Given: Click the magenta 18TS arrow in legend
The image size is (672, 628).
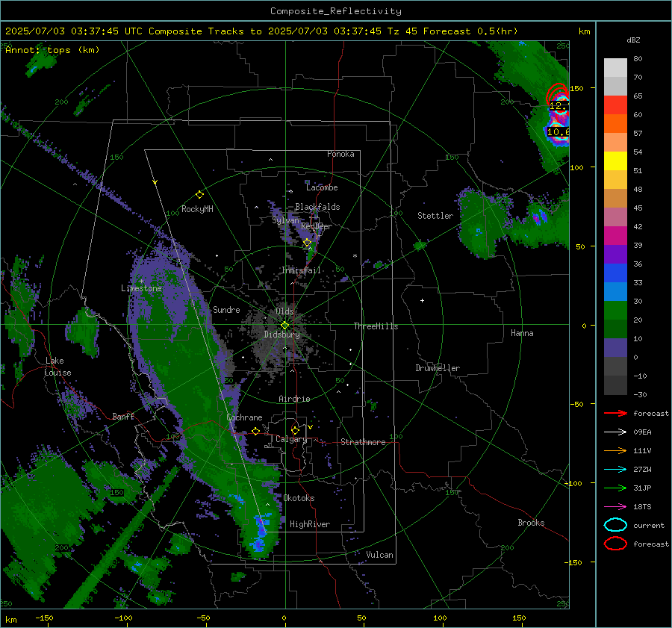Looking at the screenshot, I should (615, 507).
